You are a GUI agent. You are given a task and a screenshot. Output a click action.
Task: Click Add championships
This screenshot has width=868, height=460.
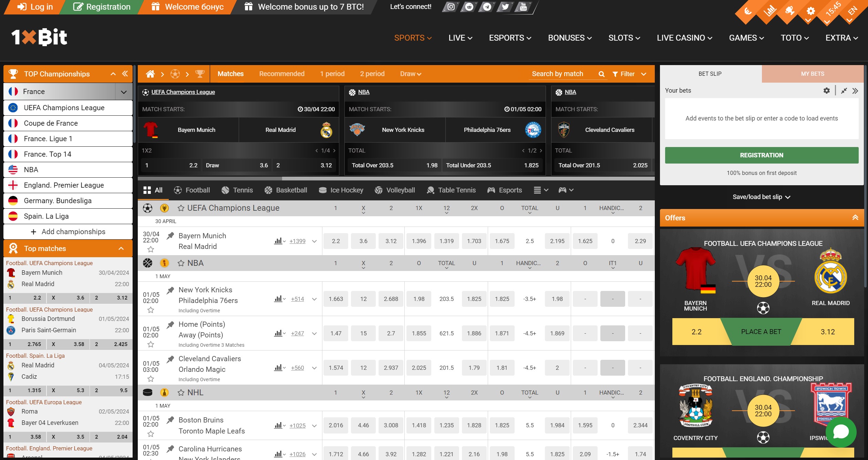click(x=68, y=232)
